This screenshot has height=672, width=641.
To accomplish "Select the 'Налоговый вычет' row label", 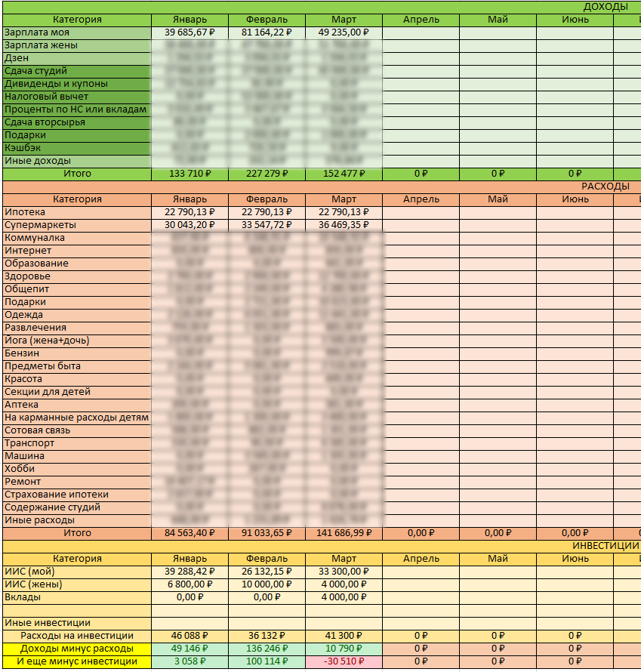I will point(77,97).
